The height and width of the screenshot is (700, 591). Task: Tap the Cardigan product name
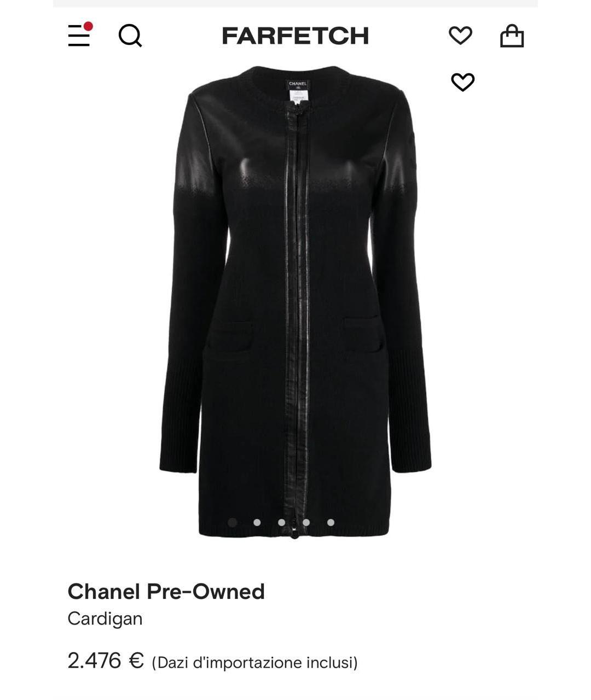pos(105,619)
